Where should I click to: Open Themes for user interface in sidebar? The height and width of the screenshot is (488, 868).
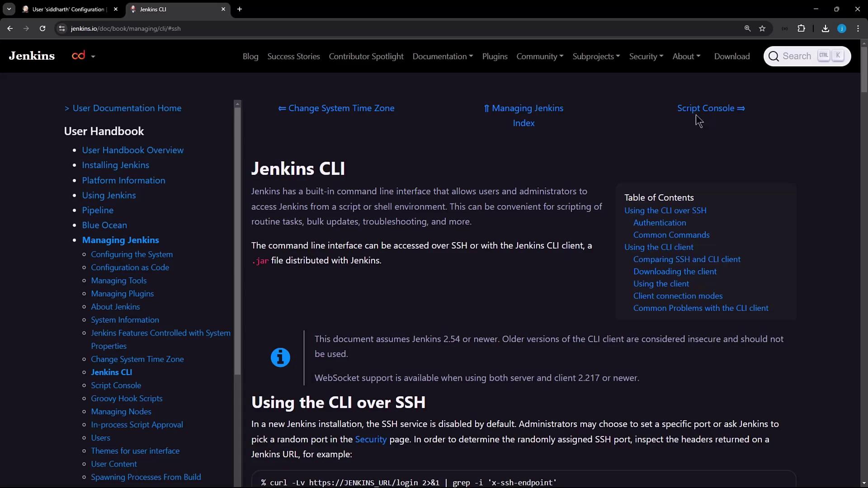135,451
